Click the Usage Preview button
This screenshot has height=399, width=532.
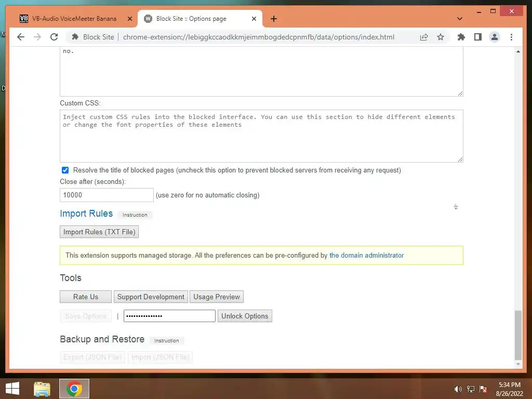point(217,297)
